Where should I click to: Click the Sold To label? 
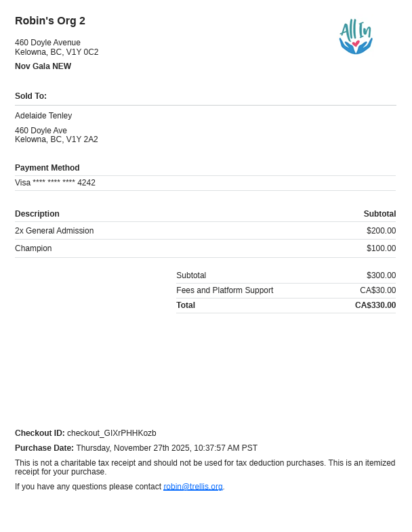[x=30, y=96]
